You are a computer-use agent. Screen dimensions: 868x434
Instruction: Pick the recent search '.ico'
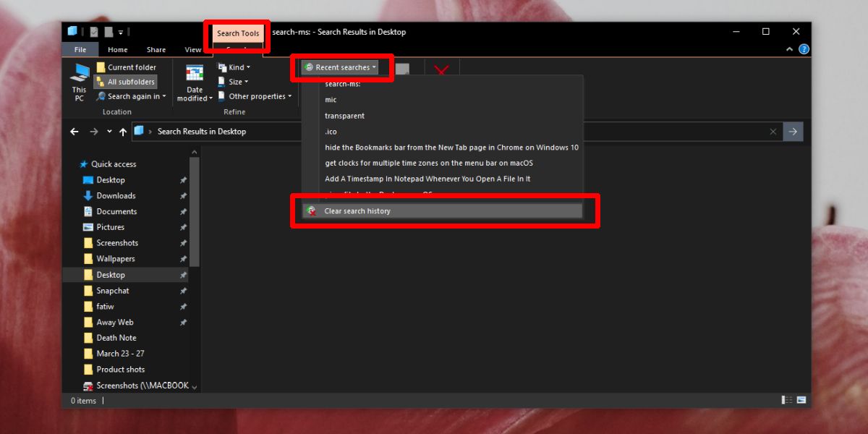coord(331,132)
